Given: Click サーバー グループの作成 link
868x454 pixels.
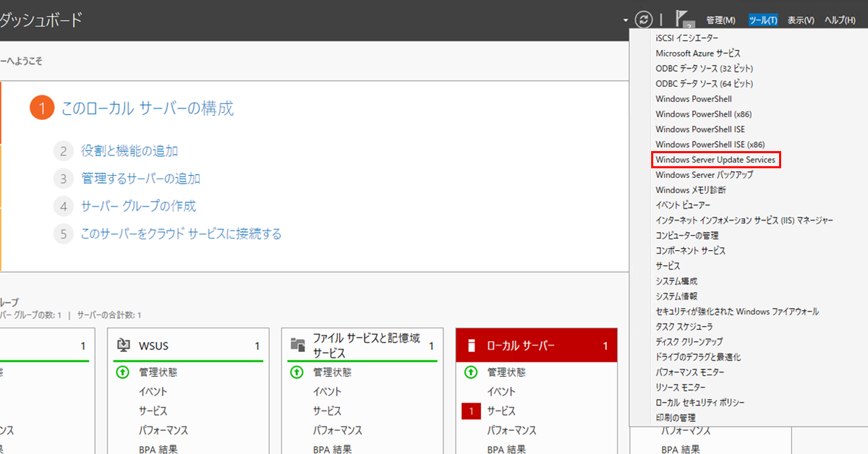Looking at the screenshot, I should [x=138, y=206].
